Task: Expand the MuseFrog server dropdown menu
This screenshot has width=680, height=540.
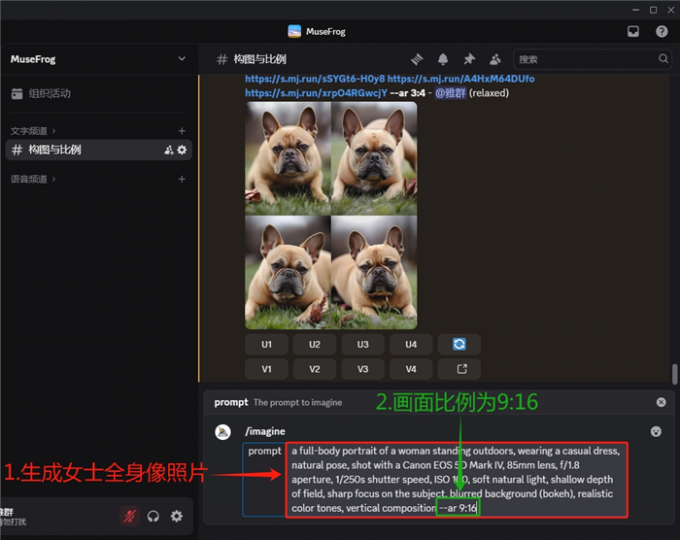Action: pos(182,59)
